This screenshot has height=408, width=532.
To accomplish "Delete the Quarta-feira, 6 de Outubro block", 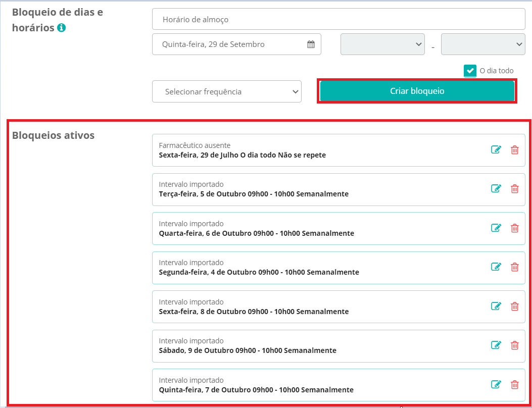I will pyautogui.click(x=514, y=228).
